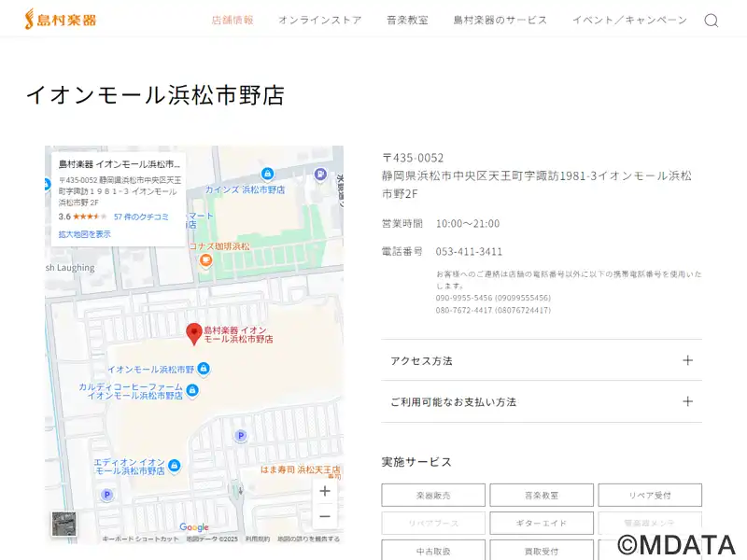Select the イオンモール浜松市野 shopping marker icon

coord(204,369)
